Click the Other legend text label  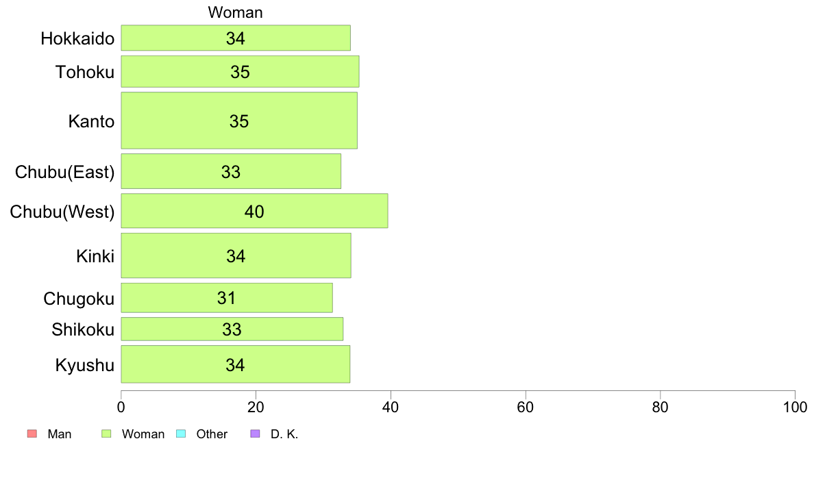coord(212,434)
